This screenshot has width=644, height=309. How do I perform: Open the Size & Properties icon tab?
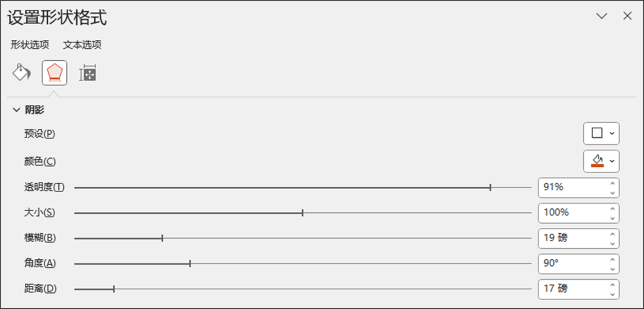pos(88,73)
